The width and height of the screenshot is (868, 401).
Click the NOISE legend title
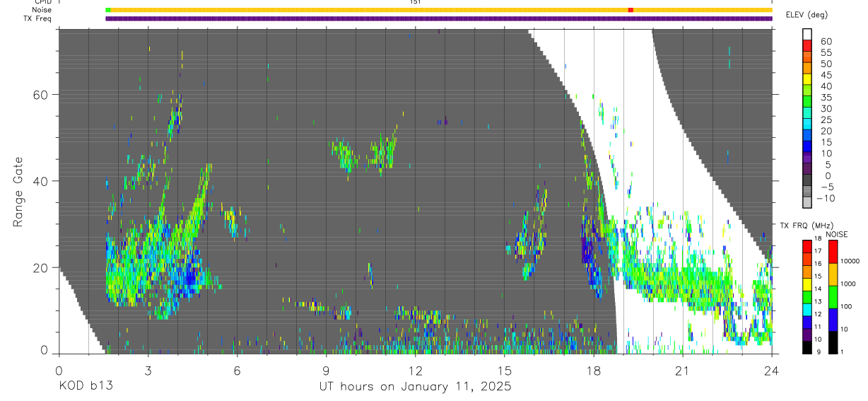point(837,235)
